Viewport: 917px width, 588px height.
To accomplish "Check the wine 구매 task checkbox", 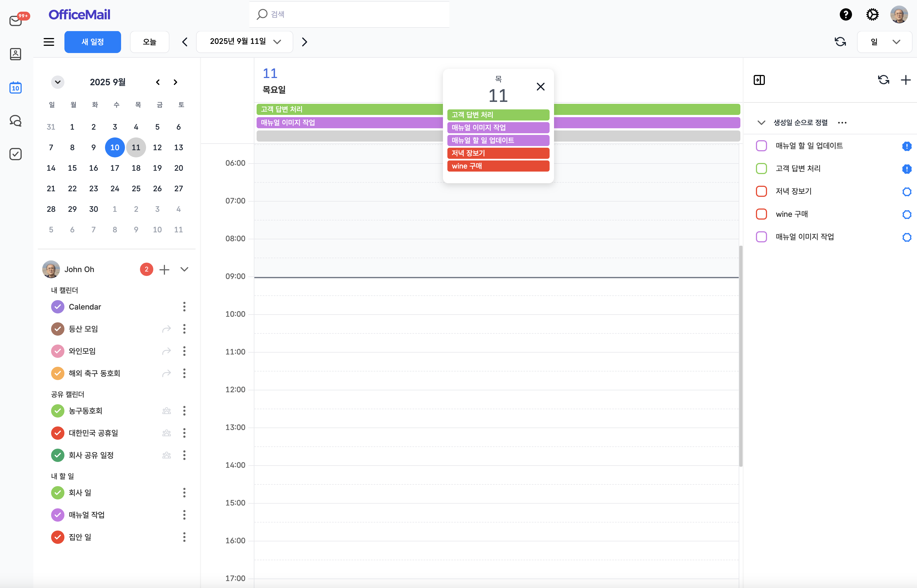I will click(761, 214).
